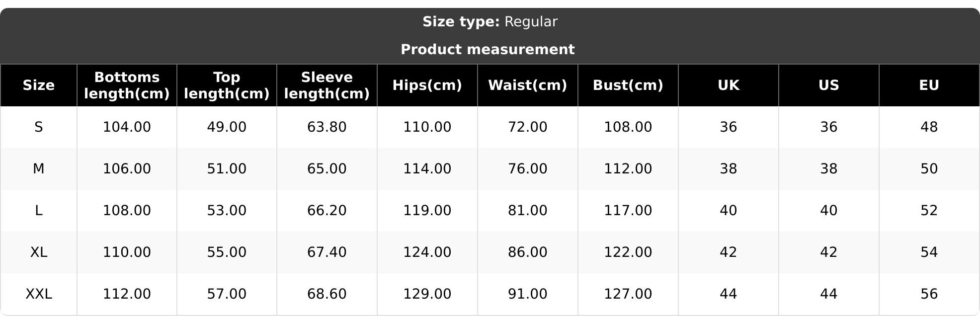Select the XXL size row label
Image resolution: width=980 pixels, height=316 pixels.
[x=39, y=294]
